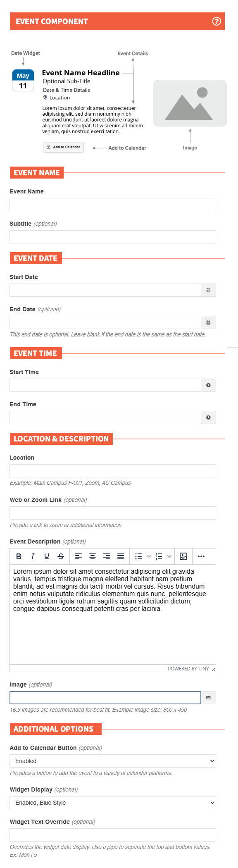Screen dimensions: 238x868
Task: Justify the description text
Action: 121,556
